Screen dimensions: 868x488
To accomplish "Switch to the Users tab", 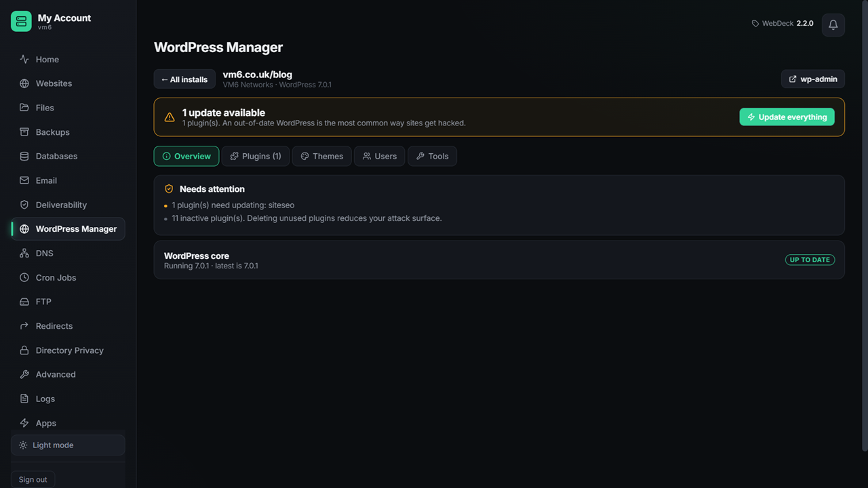I will click(x=380, y=156).
